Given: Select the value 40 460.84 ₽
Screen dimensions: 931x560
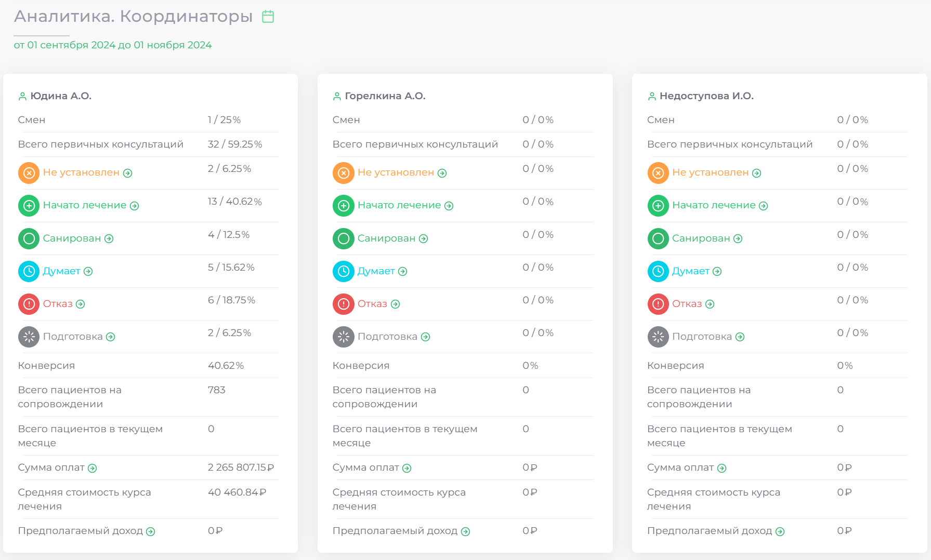Looking at the screenshot, I should [x=237, y=492].
